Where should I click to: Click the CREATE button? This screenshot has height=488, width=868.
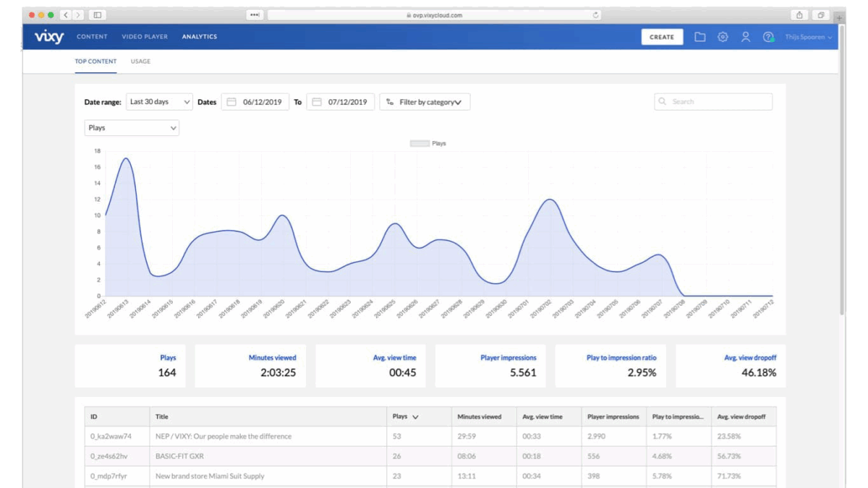coord(662,37)
